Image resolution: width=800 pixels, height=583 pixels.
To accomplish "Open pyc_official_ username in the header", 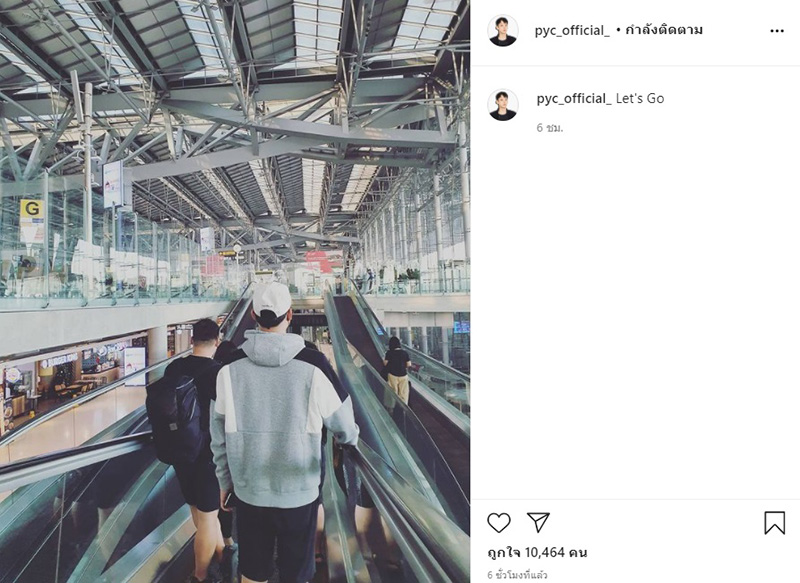I will coord(572,31).
